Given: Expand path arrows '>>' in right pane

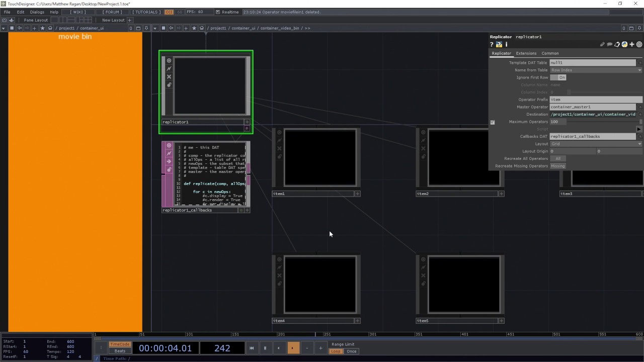Looking at the screenshot, I should coord(307,28).
